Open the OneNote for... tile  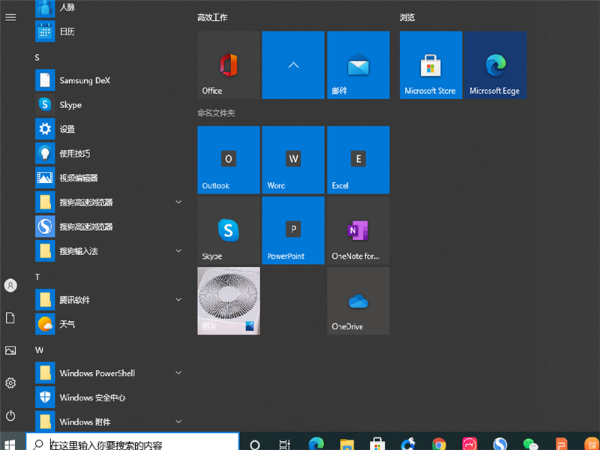click(358, 230)
